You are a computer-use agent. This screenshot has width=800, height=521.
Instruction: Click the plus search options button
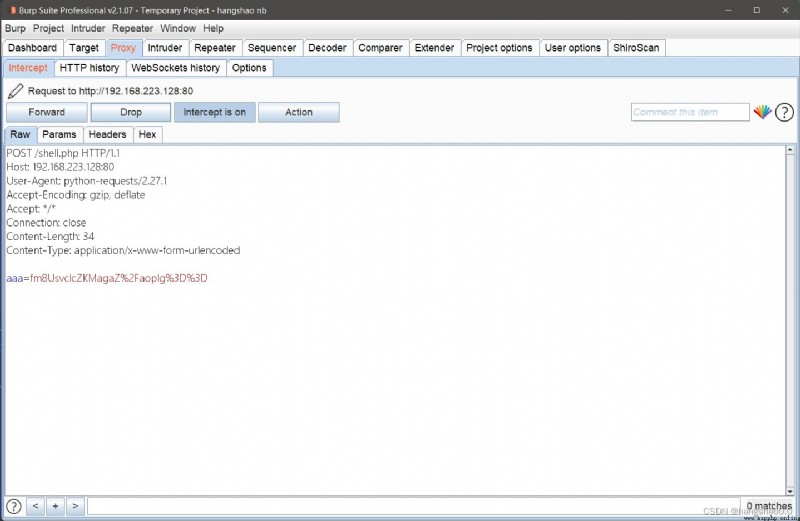tap(55, 506)
